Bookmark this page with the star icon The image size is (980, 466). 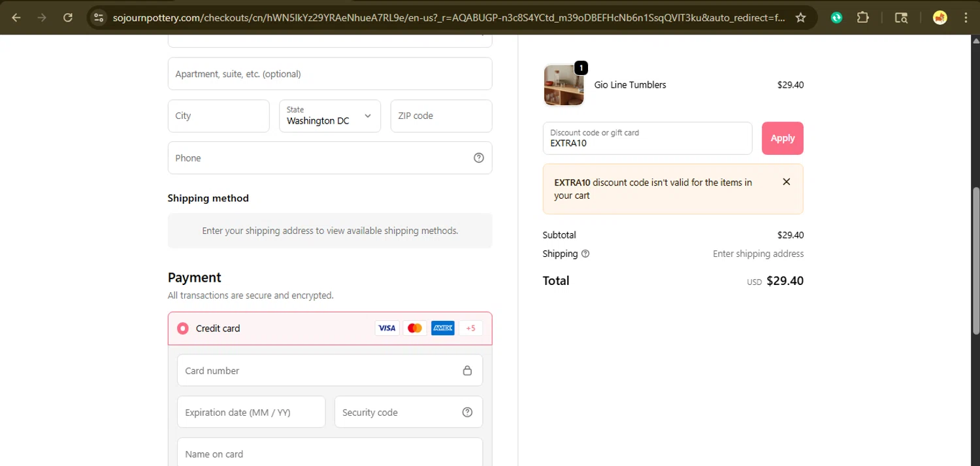click(800, 18)
